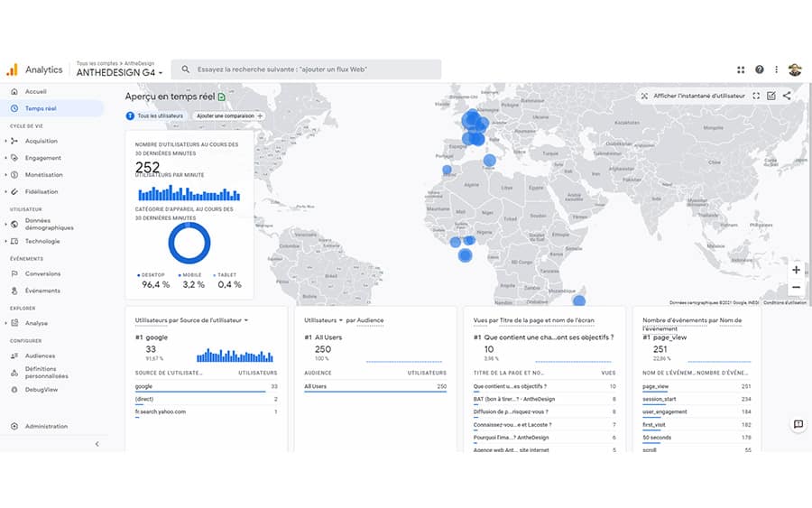This screenshot has width=812, height=508.
Task: Collapse the sidebar with the chevron
Action: [x=97, y=444]
